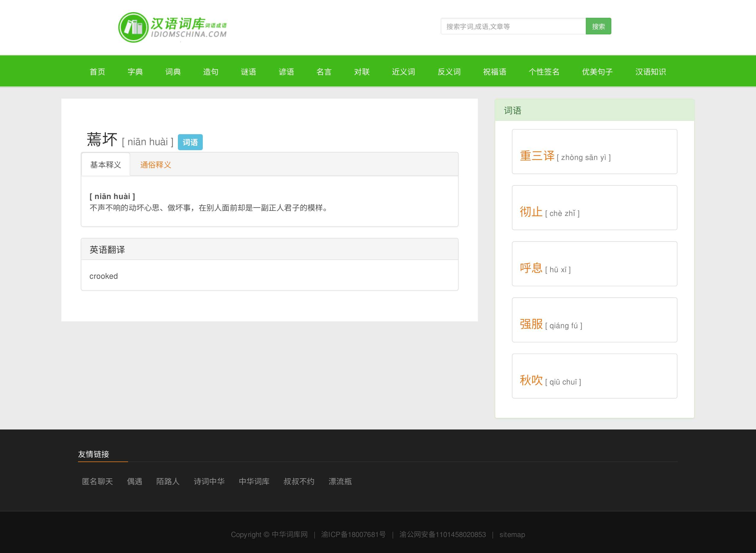Click the 汉语知识 nav item
The width and height of the screenshot is (756, 553).
650,72
